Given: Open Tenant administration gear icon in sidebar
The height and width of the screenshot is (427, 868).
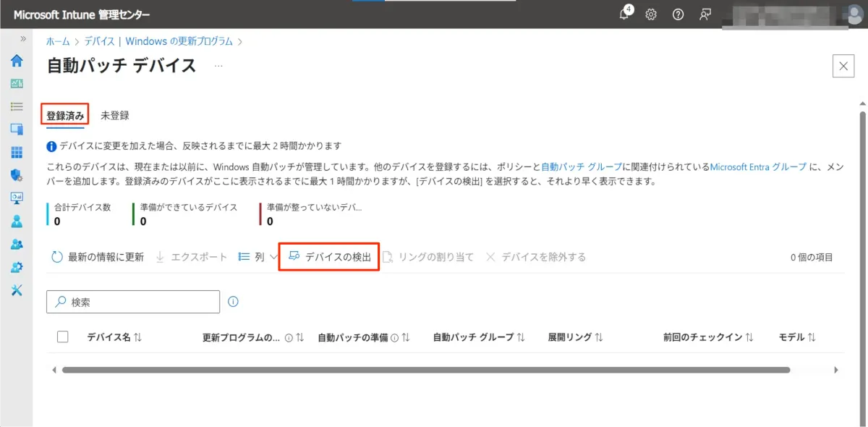Looking at the screenshot, I should [17, 267].
